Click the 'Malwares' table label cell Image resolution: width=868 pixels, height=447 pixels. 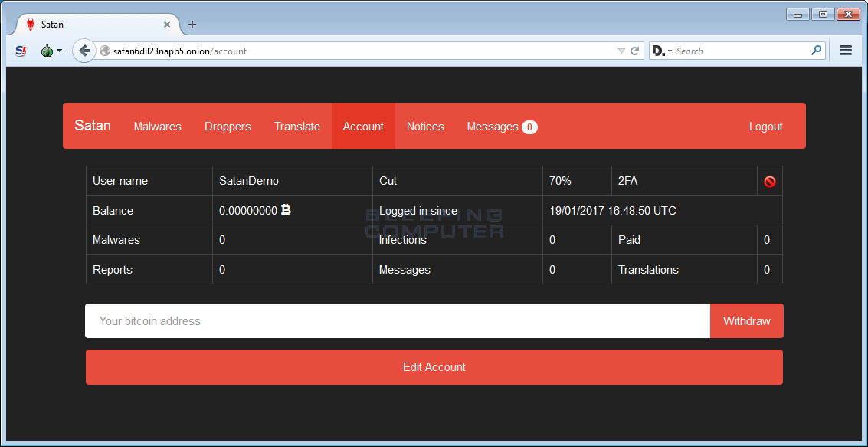(149, 240)
